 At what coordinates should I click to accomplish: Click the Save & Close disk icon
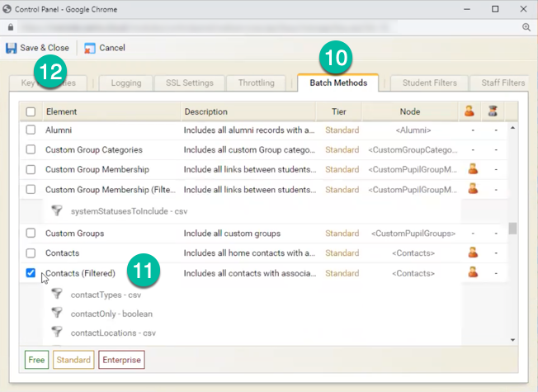(12, 48)
